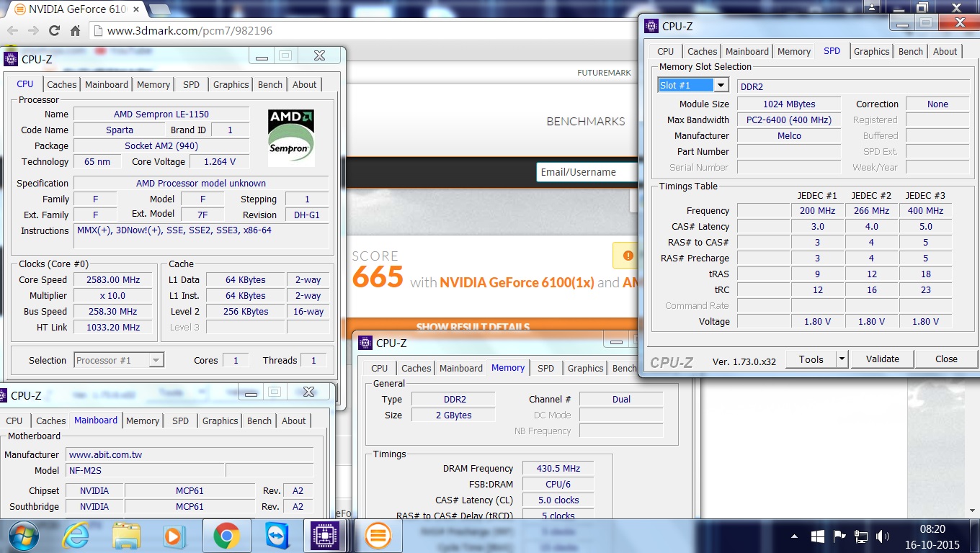Viewport: 980px width, 553px height.
Task: Click the Tools button
Action: [x=811, y=359]
